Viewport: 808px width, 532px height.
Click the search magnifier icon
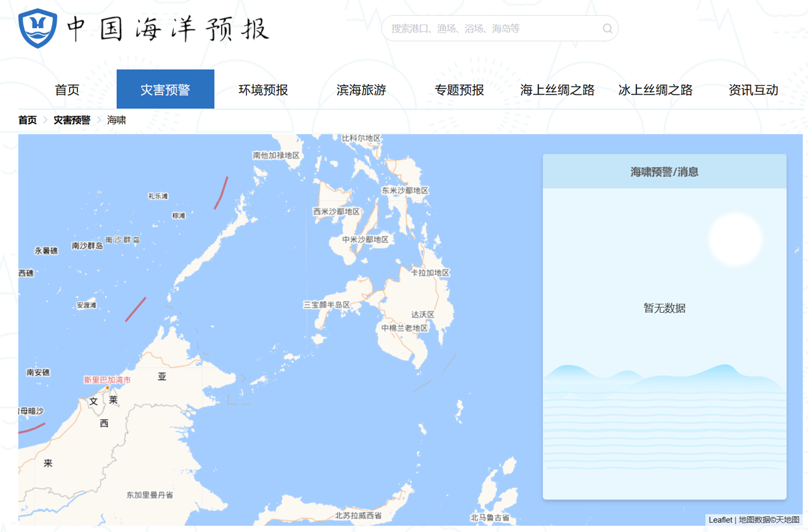pyautogui.click(x=607, y=29)
